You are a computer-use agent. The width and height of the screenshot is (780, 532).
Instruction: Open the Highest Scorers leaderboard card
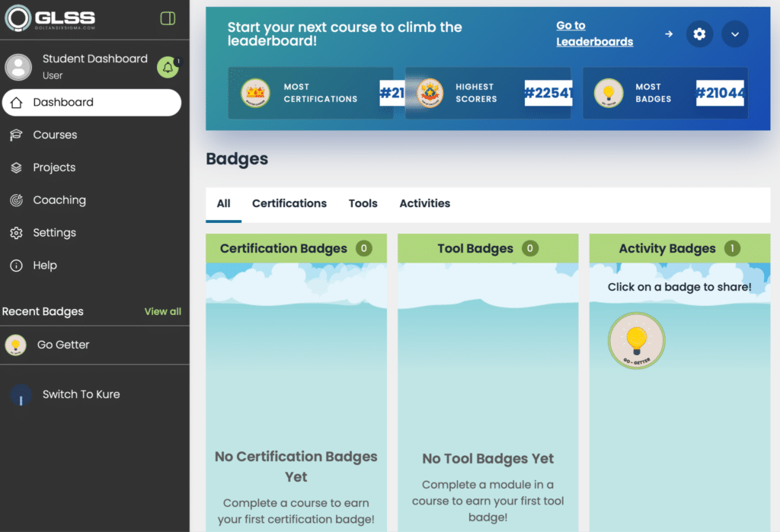(x=488, y=93)
